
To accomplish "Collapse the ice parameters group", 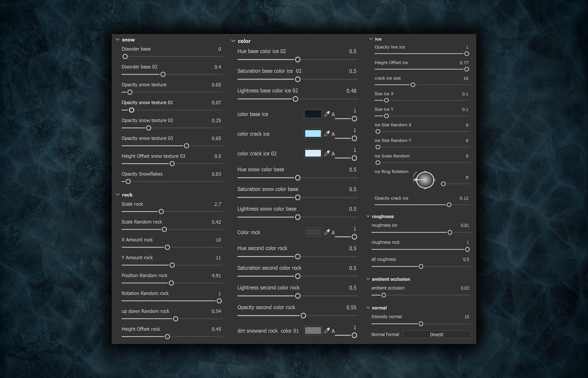I will [x=371, y=39].
